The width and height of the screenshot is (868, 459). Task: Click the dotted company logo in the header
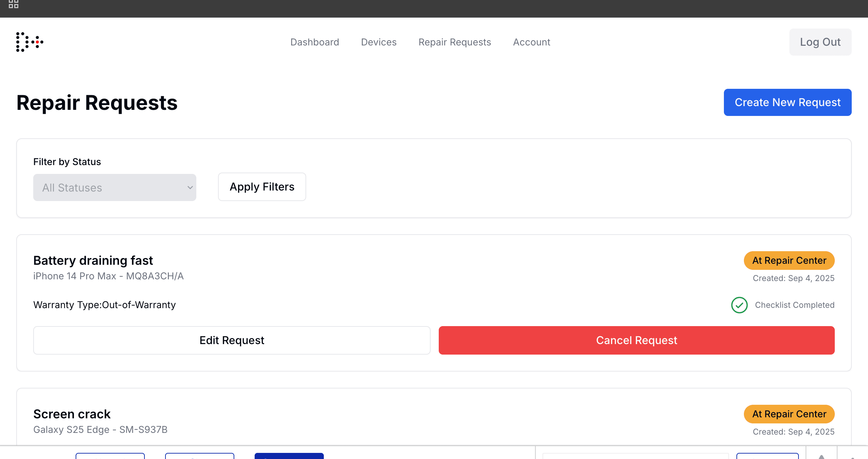29,42
